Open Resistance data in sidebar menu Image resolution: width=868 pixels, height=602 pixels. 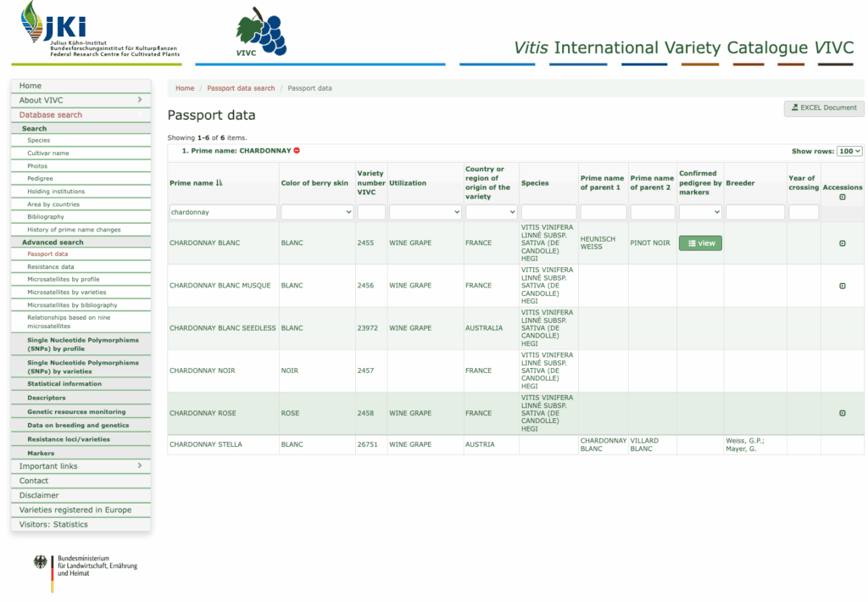click(x=50, y=267)
